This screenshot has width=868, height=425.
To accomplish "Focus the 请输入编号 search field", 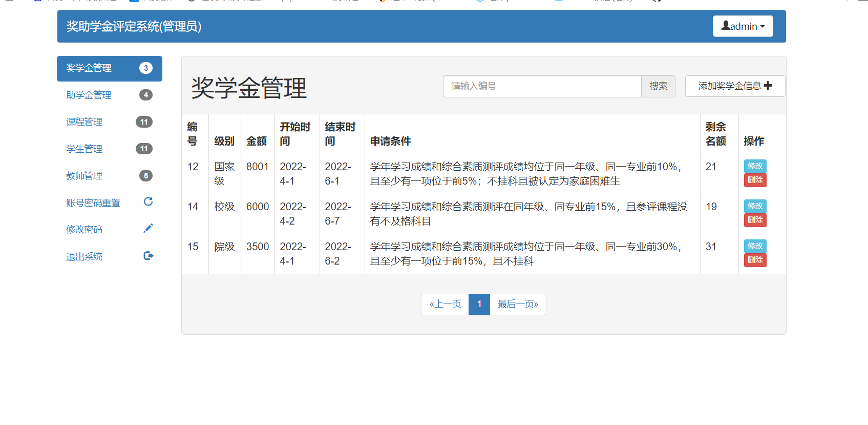I will click(x=542, y=86).
